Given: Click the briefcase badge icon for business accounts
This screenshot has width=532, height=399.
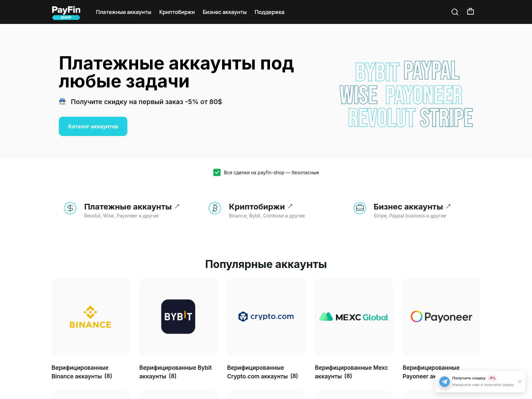Looking at the screenshot, I should coord(360,208).
